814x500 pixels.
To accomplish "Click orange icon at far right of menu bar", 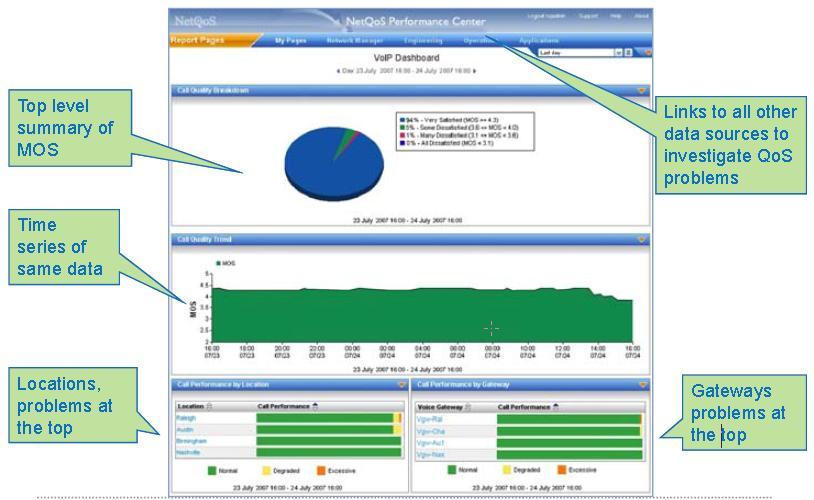I will tap(647, 52).
